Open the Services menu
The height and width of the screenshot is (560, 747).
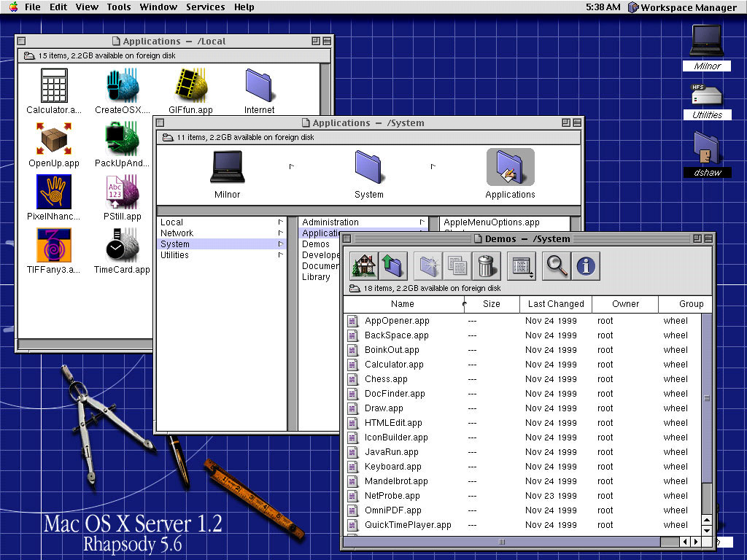[205, 7]
